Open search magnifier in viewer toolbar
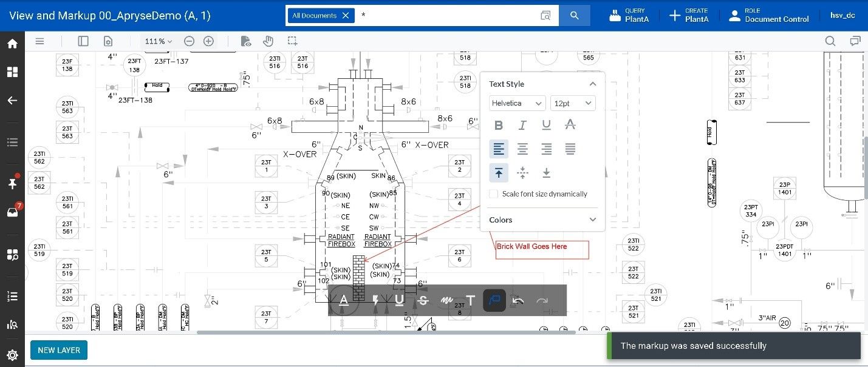Image resolution: width=868 pixels, height=367 pixels. pyautogui.click(x=830, y=41)
